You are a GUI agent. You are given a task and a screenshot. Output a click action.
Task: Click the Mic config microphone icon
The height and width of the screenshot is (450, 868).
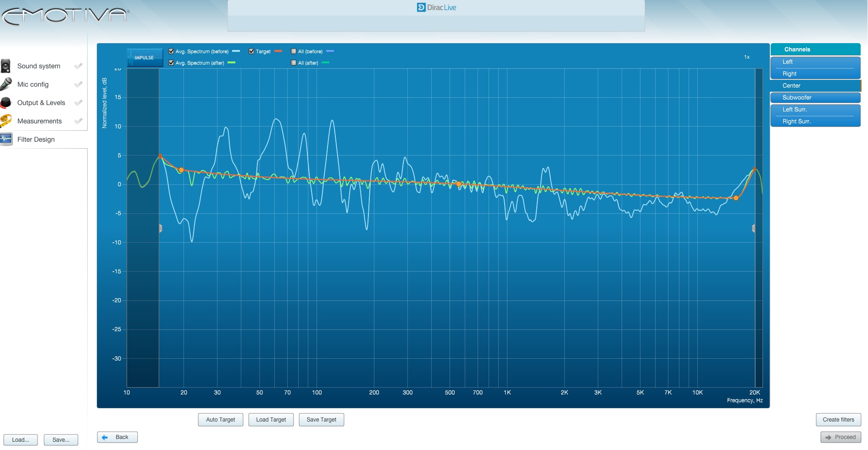point(6,84)
